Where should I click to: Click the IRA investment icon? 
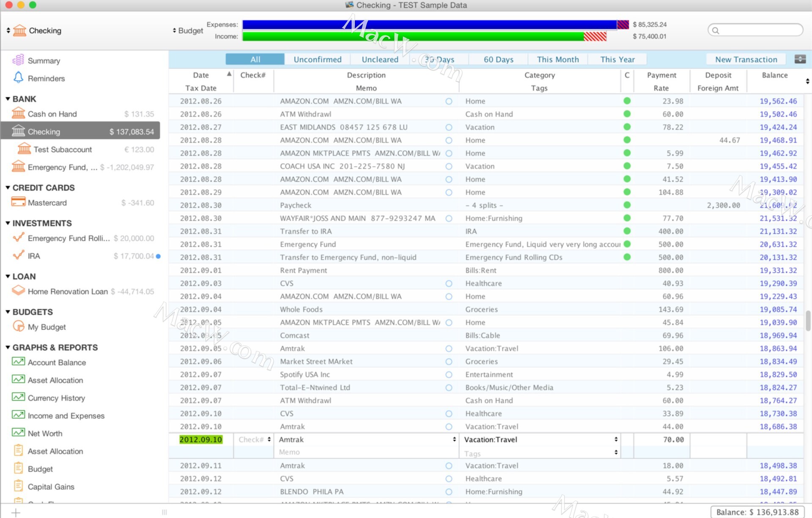pyautogui.click(x=18, y=255)
